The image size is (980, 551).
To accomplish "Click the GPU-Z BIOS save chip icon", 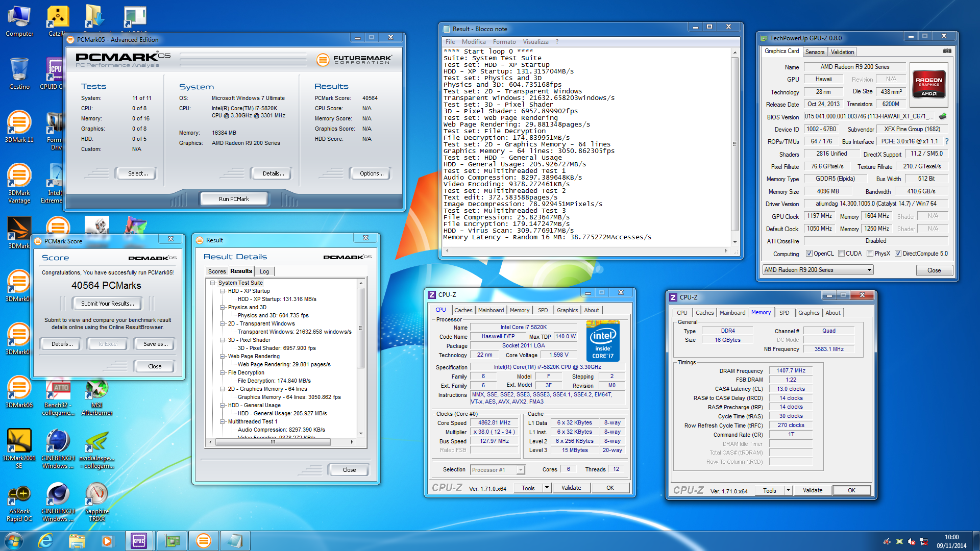I will point(943,116).
